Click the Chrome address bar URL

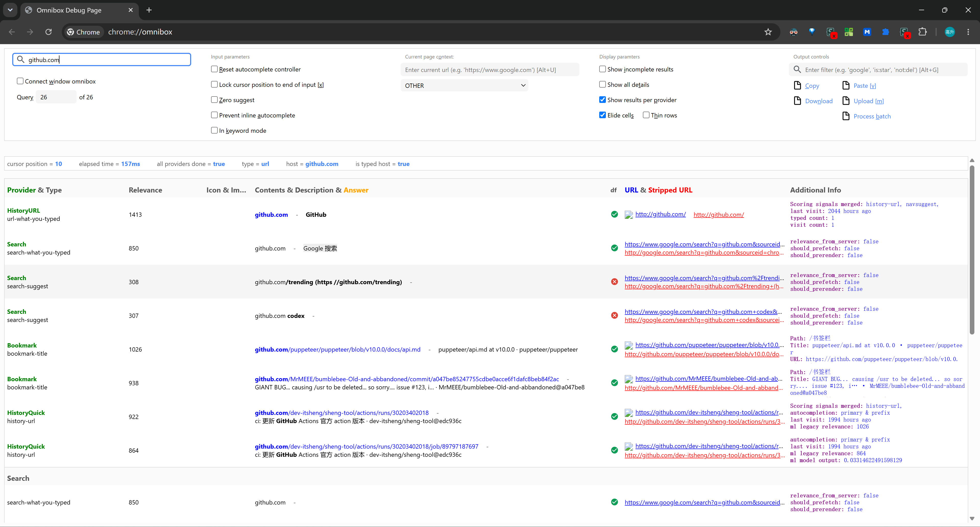coord(140,32)
